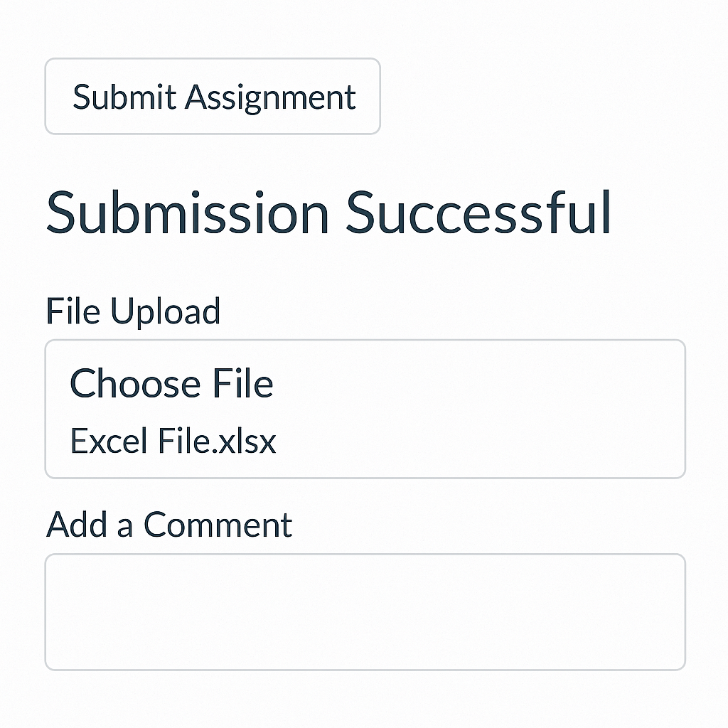728x728 pixels.
Task: Click the Submit Assignment button
Action: pyautogui.click(x=213, y=97)
